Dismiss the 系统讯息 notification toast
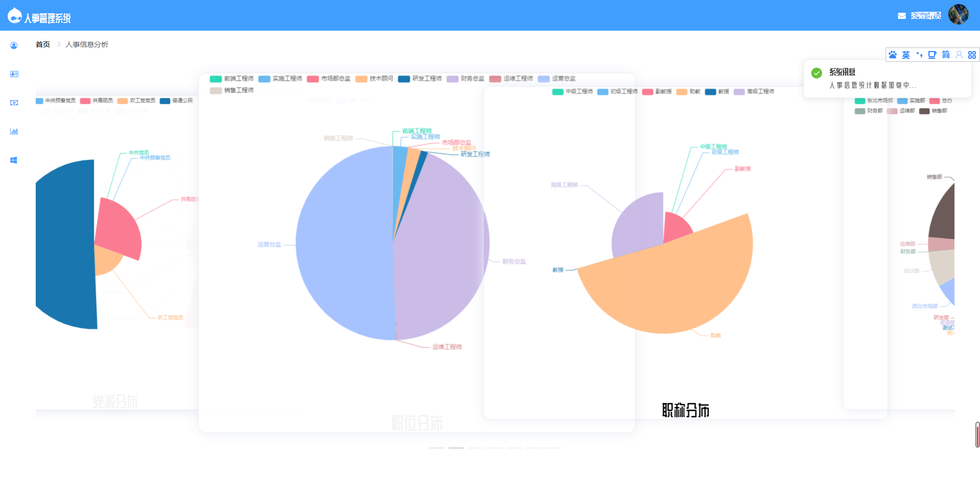This screenshot has height=495, width=980. pyautogui.click(x=888, y=79)
